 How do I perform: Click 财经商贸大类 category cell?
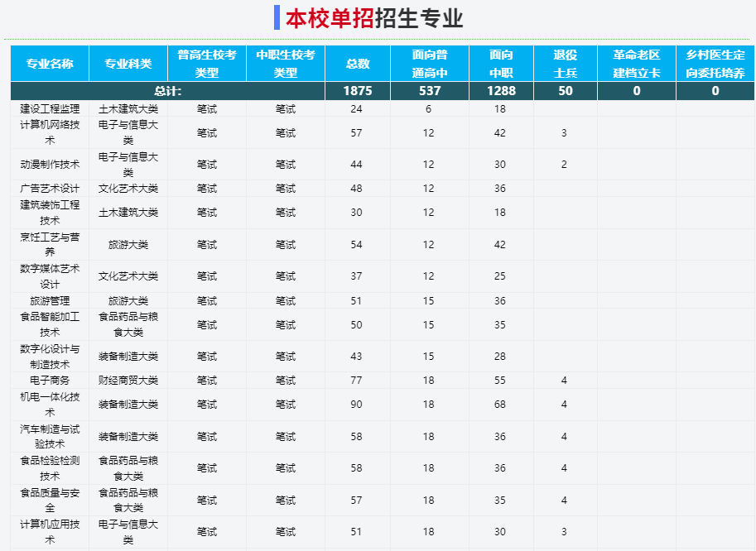[x=128, y=381]
